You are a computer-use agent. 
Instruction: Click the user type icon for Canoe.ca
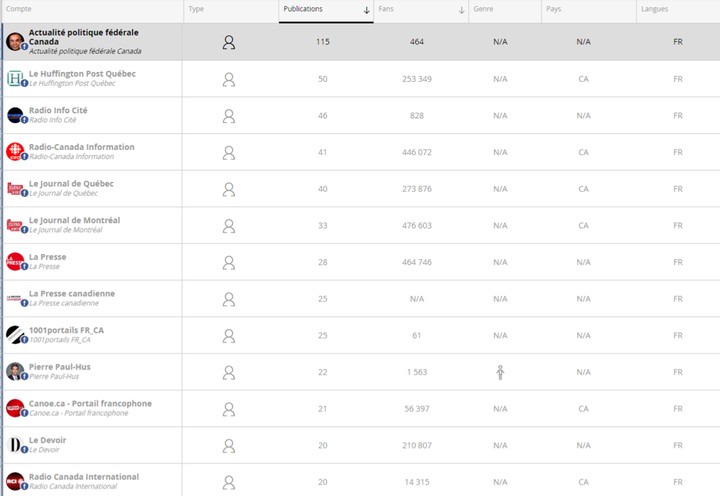229,409
